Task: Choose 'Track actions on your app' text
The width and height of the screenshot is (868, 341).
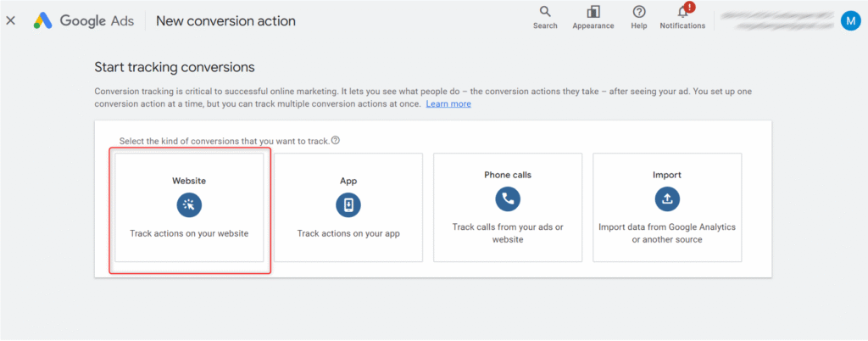Action: coord(348,233)
